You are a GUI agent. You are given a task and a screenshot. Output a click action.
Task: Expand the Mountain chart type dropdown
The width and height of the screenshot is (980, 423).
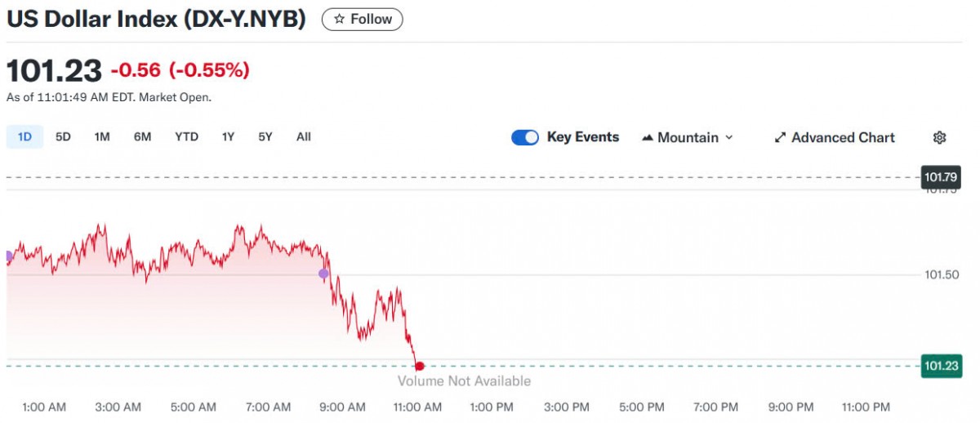pyautogui.click(x=728, y=138)
